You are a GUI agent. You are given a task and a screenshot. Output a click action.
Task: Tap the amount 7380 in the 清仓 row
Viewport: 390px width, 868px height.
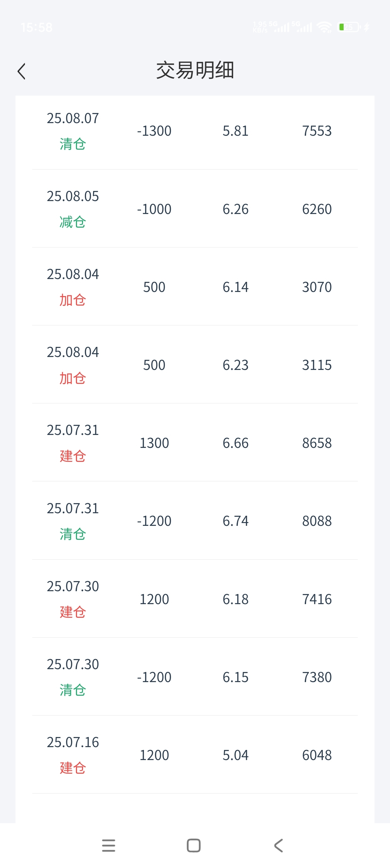(317, 677)
